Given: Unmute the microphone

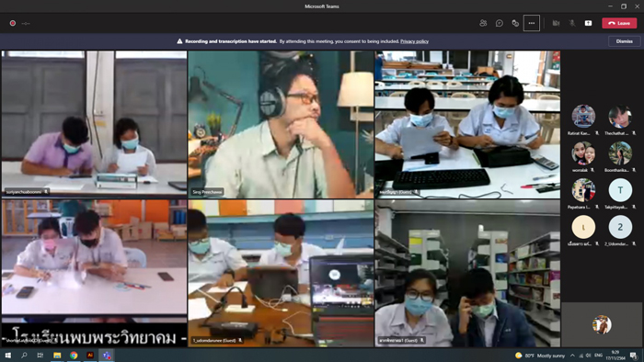Looking at the screenshot, I should (x=571, y=23).
